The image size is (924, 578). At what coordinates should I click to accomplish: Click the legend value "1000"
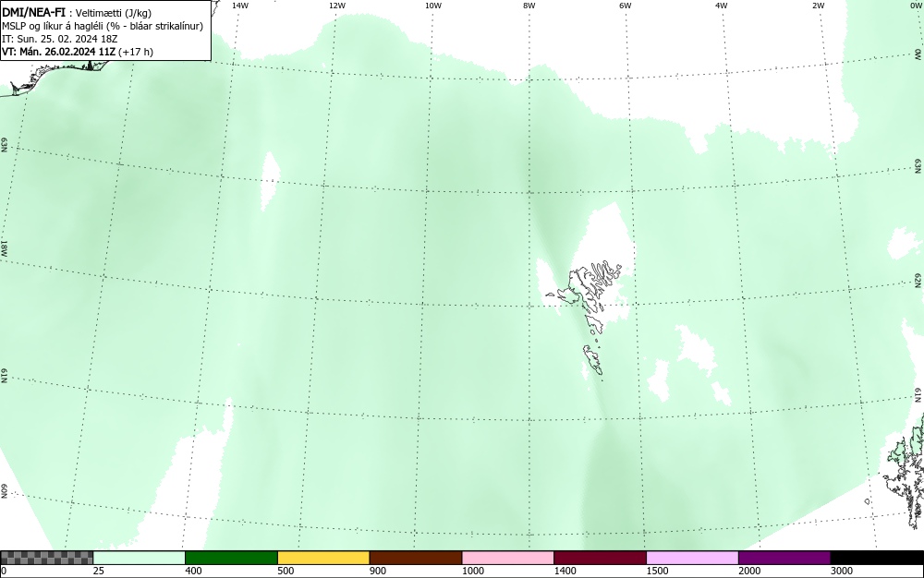click(x=472, y=571)
